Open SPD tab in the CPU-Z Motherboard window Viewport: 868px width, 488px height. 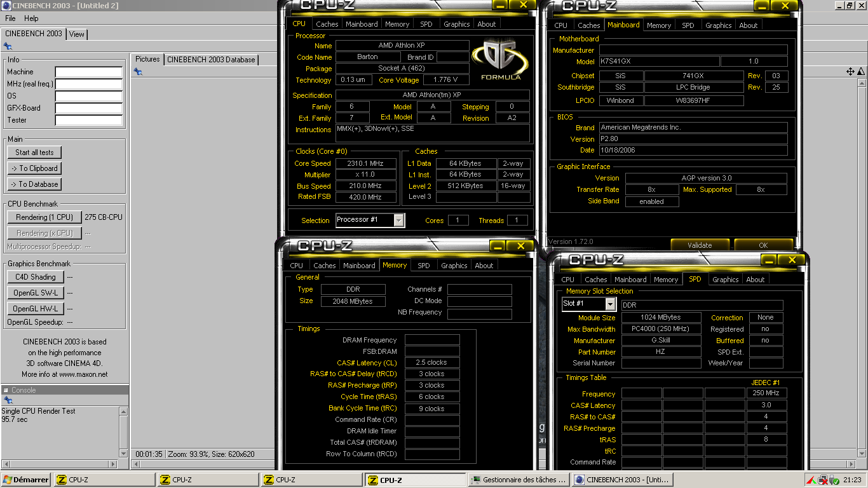coord(688,25)
